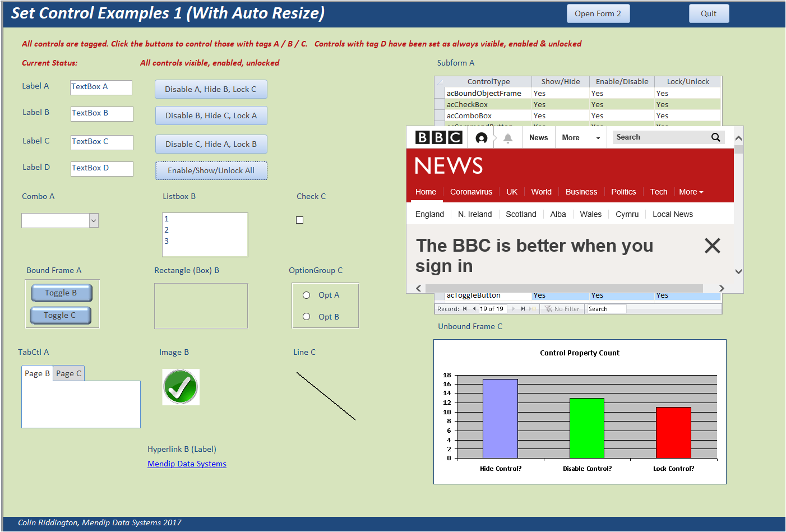Toggle the Toggle C button
The image size is (786, 532).
pyautogui.click(x=61, y=316)
